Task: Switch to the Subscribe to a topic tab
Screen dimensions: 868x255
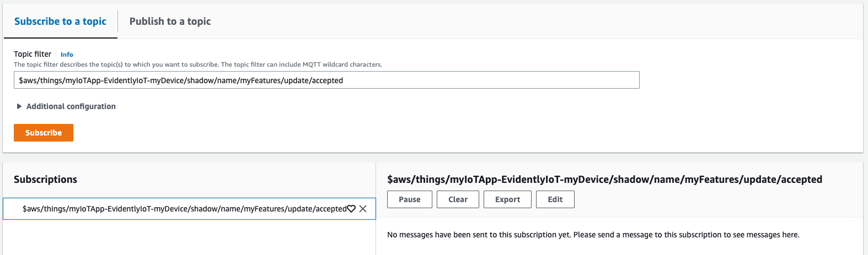Action: click(60, 21)
